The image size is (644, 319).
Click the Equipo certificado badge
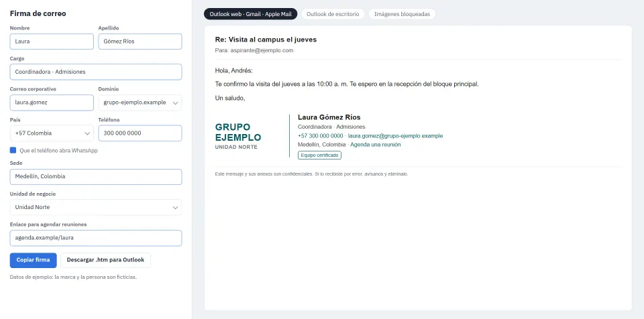tap(319, 155)
